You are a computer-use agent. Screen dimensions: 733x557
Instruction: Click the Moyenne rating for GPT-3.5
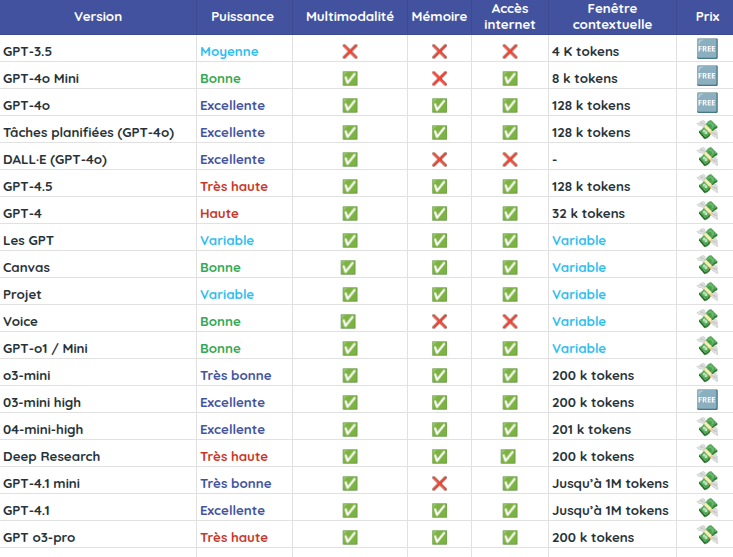[x=229, y=52]
